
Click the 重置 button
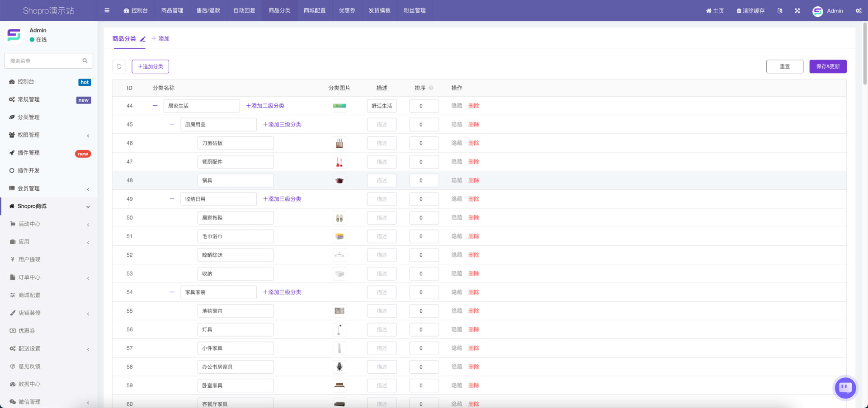click(x=785, y=66)
